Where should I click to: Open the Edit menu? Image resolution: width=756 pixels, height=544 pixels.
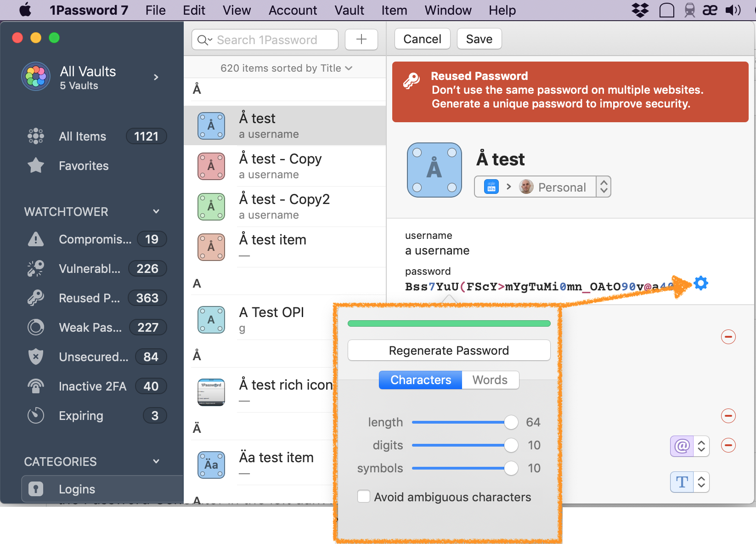(x=194, y=10)
